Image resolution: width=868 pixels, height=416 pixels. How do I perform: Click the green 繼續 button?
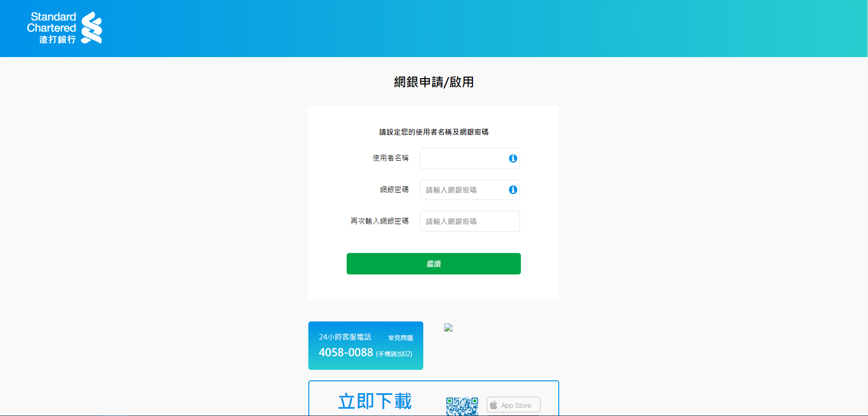point(434,264)
